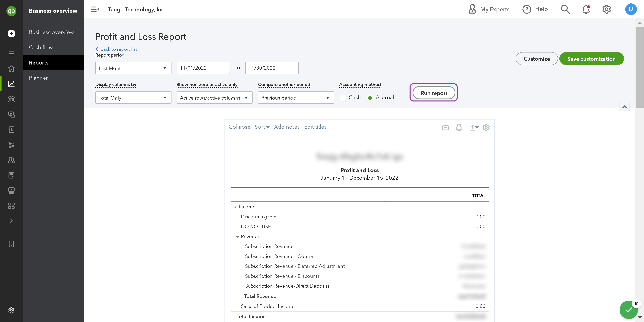
Task: Select the Cash accounting method
Action: tap(343, 98)
